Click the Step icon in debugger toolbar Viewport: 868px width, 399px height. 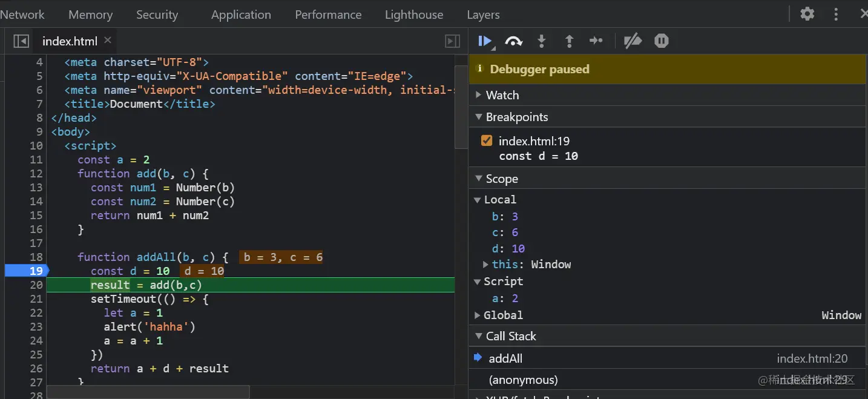click(596, 41)
